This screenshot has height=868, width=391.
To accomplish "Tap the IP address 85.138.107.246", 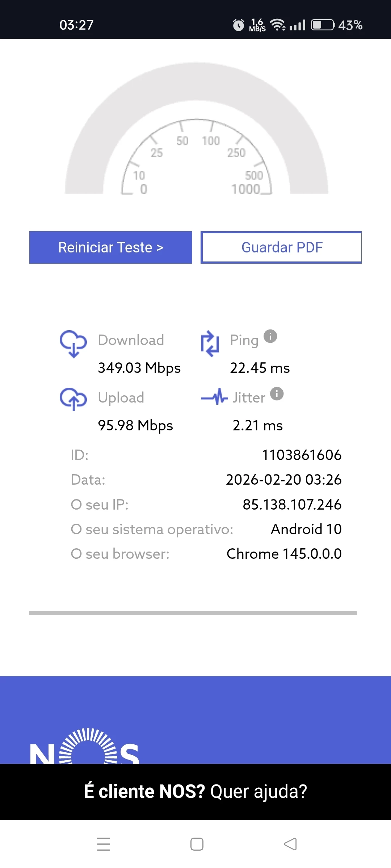I will click(x=292, y=505).
